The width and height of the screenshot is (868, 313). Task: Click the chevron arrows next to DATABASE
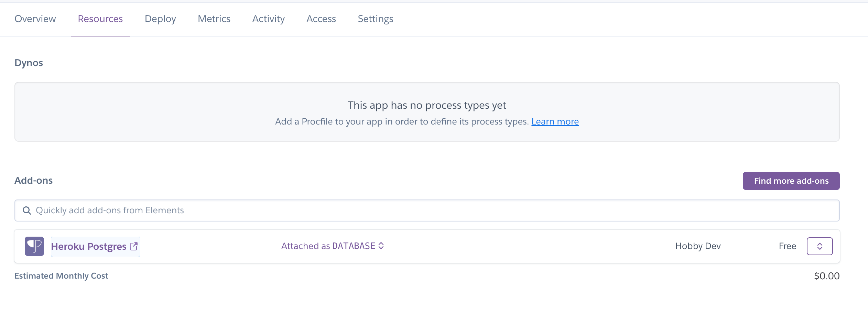pos(381,246)
